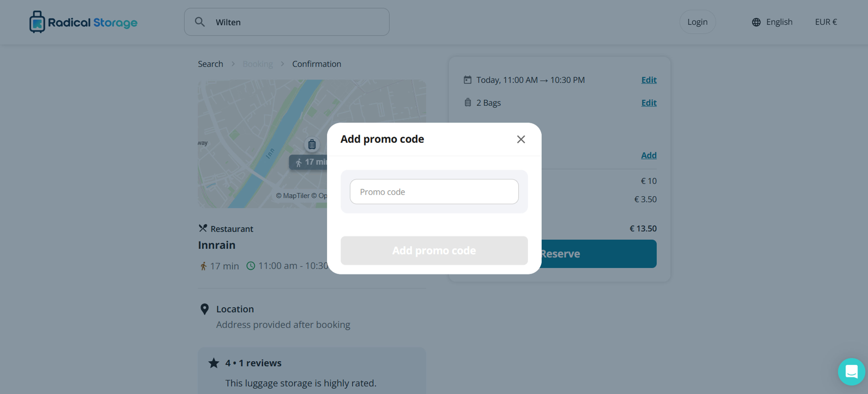Click the Wilten search box
This screenshot has width=868, height=394.
click(x=287, y=22)
